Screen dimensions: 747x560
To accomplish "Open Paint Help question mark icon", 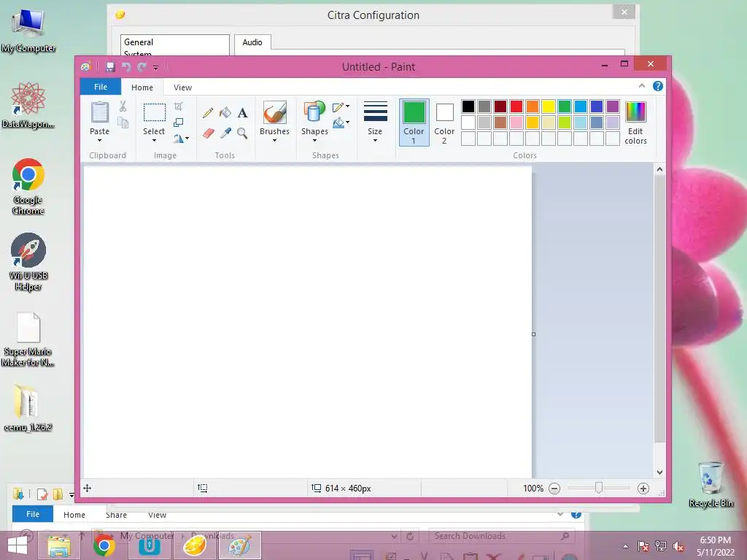I will (x=658, y=86).
